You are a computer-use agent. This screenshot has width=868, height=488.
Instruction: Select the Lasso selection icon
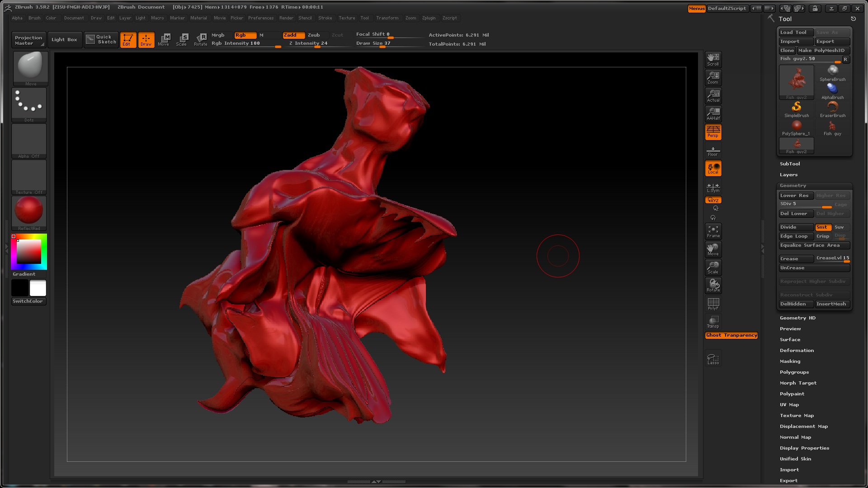point(713,359)
